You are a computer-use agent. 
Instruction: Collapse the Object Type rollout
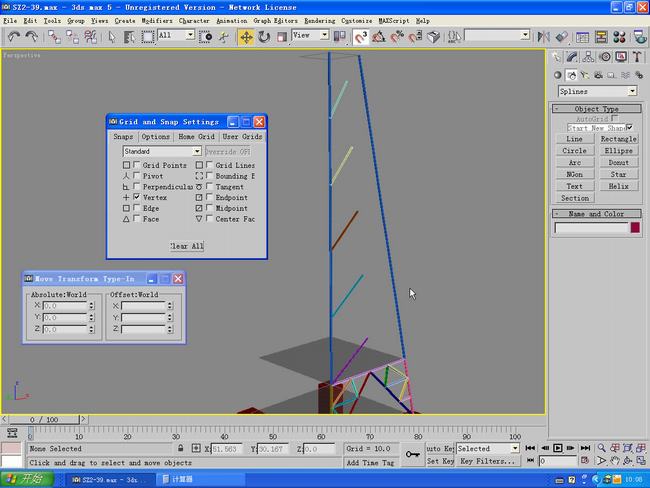(x=597, y=109)
